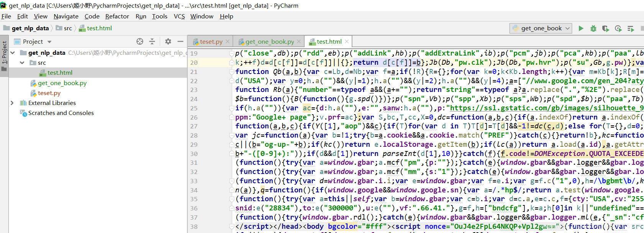Image resolution: width=644 pixels, height=233 pixels.
Task: Start debugging with the bug icon
Action: 593,28
